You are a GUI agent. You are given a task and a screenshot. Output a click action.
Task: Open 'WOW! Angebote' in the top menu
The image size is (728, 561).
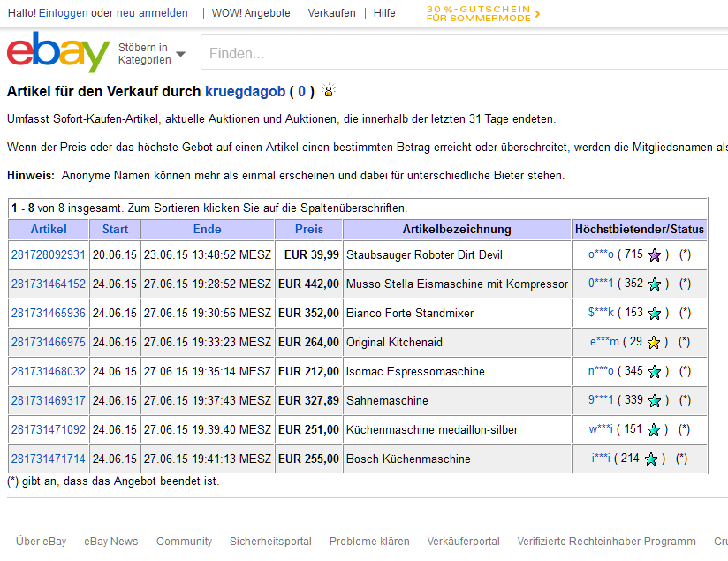251,13
